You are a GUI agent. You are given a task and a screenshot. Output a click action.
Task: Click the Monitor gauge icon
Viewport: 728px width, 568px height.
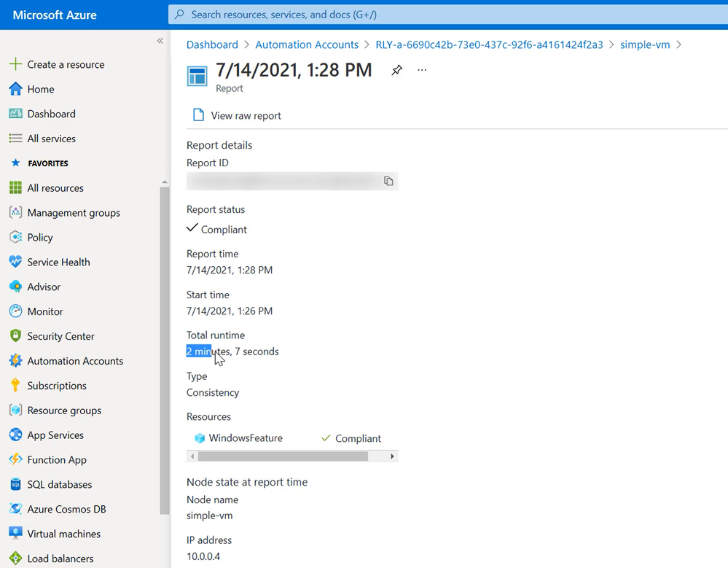[x=15, y=311]
